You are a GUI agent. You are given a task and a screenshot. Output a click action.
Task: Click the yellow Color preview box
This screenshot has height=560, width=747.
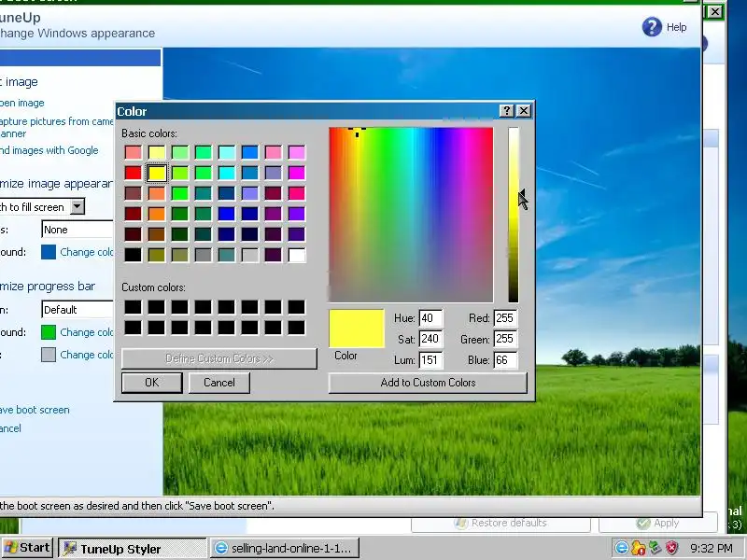(x=357, y=329)
